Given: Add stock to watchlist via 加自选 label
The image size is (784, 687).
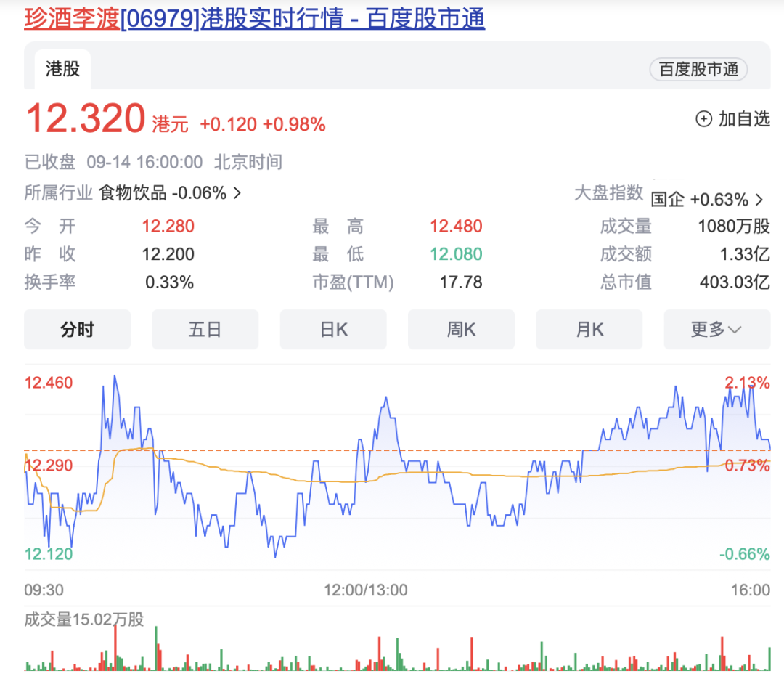Looking at the screenshot, I should (x=744, y=119).
